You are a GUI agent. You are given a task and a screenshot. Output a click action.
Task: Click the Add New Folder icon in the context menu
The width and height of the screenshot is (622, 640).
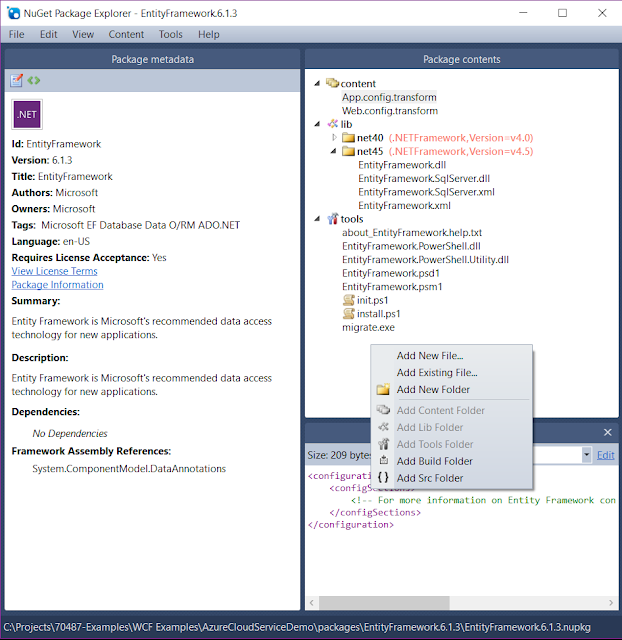[x=383, y=389]
